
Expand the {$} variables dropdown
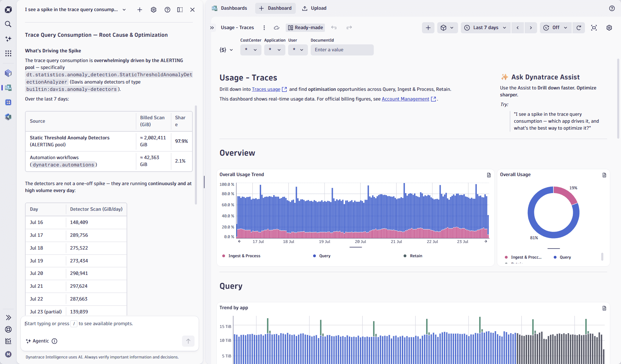226,50
